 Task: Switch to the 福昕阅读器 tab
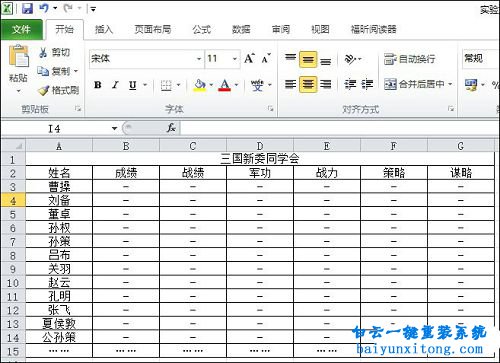(373, 29)
